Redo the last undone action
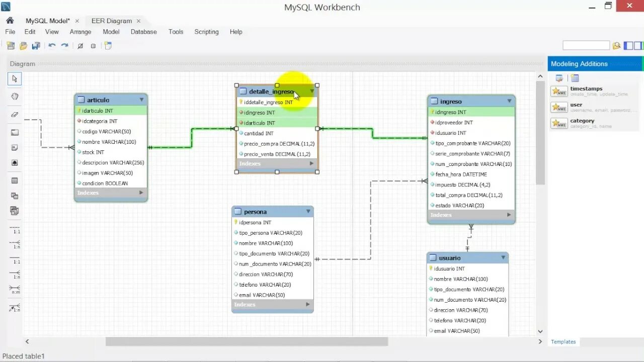Image resolution: width=644 pixels, height=362 pixels. pyautogui.click(x=64, y=46)
